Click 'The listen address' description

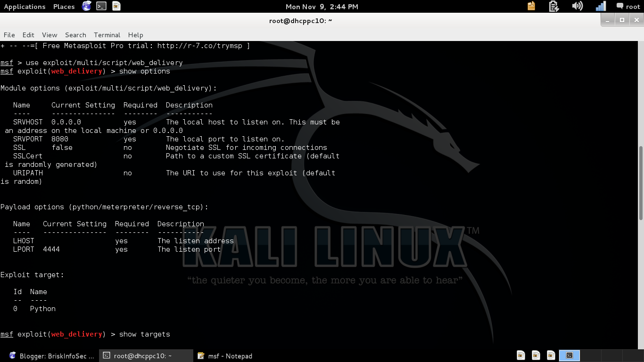[x=196, y=241]
